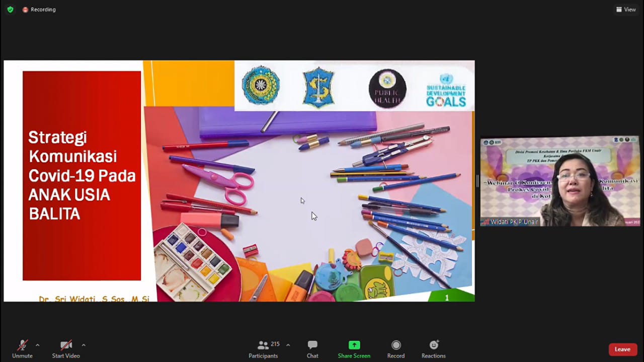The image size is (644, 362).
Task: Open the View layout menu
Action: (x=626, y=10)
